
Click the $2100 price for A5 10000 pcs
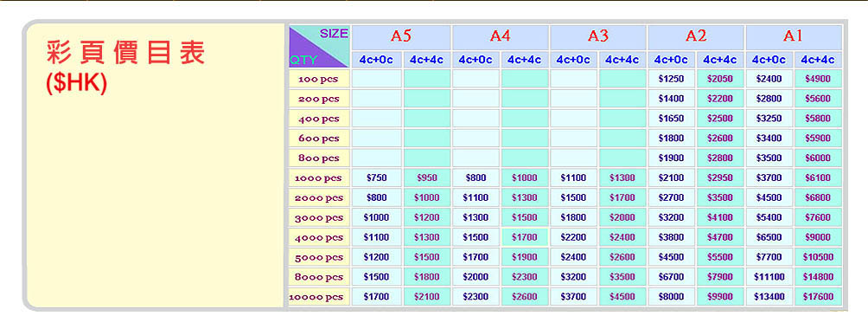pos(426,297)
